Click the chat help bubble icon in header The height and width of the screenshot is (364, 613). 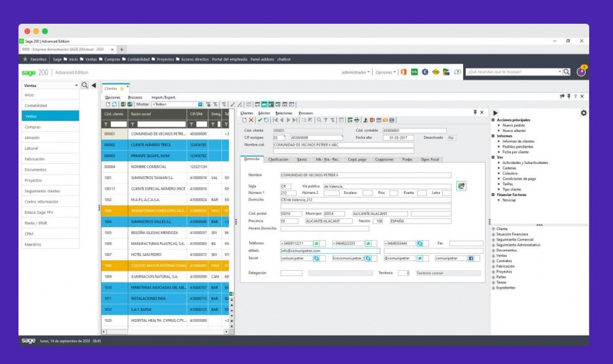(458, 72)
